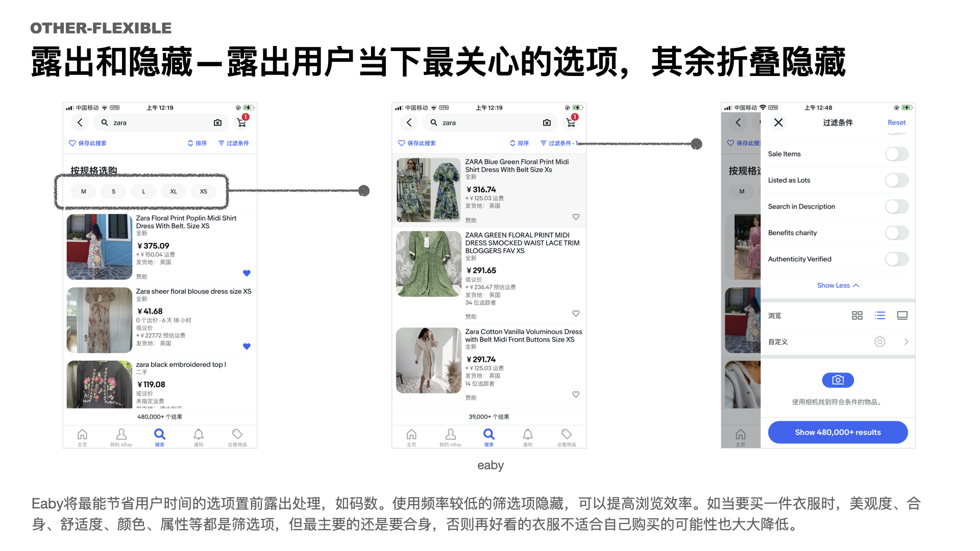Select 搜索 tab in left phone
Screen dimensions: 980x551
pos(160,437)
